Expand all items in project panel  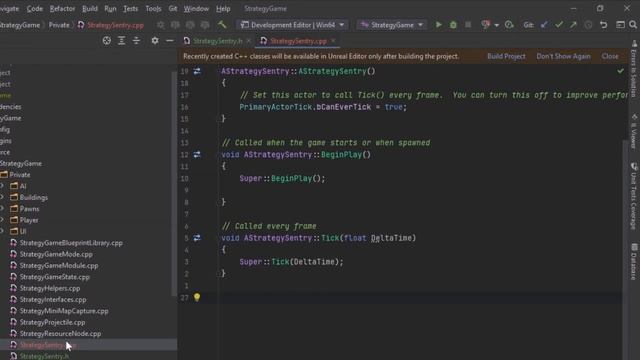tap(121, 40)
